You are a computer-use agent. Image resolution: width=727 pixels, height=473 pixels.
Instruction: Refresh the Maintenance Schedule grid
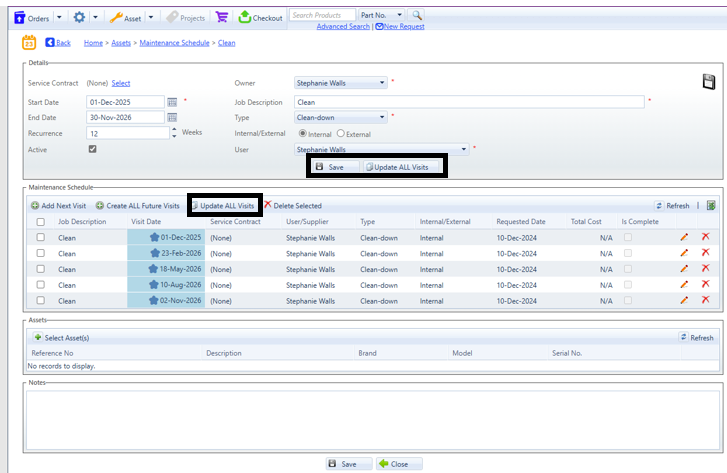pos(672,205)
